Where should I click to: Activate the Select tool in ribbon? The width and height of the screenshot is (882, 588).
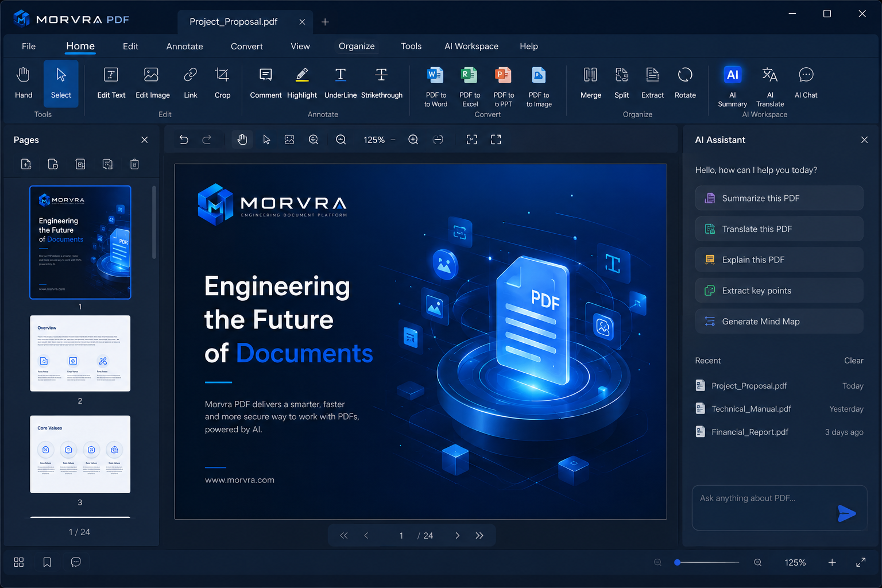pos(61,83)
